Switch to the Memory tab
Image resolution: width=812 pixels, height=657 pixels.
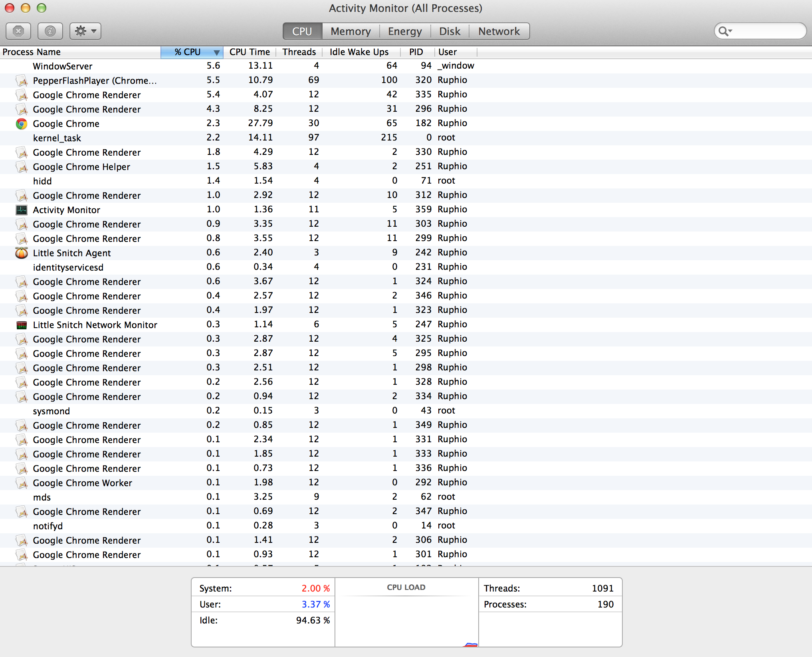(x=351, y=31)
